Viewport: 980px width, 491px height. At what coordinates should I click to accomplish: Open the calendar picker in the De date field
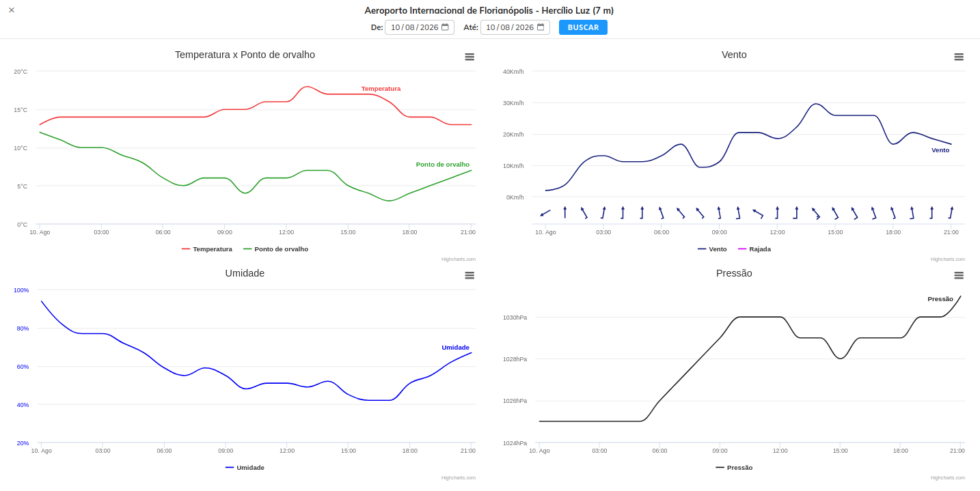click(x=445, y=27)
